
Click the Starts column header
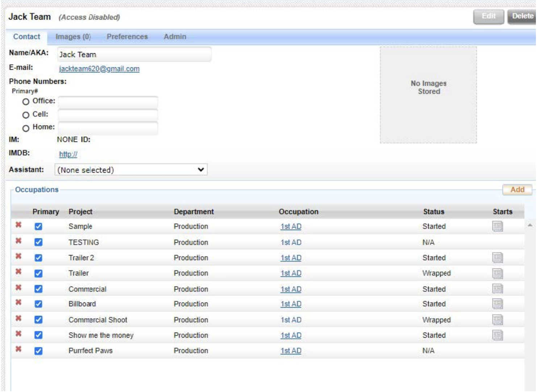503,212
